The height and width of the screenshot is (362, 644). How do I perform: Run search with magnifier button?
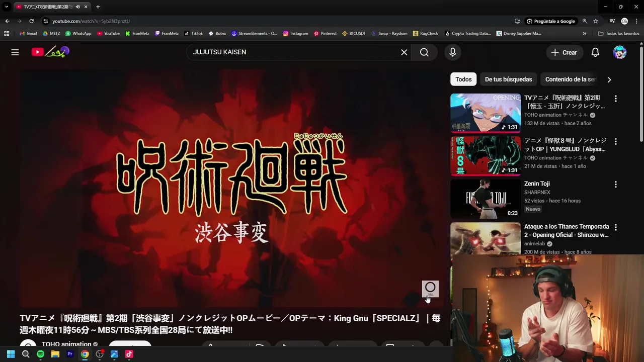(424, 52)
